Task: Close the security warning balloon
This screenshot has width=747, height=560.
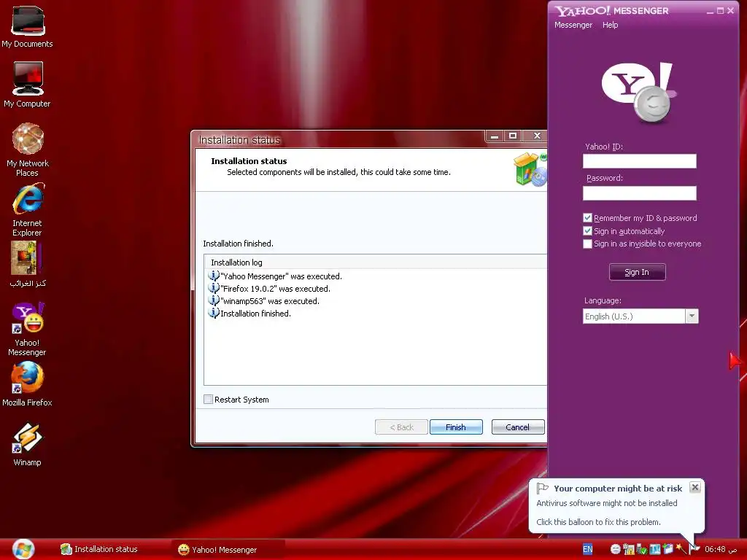Action: tap(695, 487)
